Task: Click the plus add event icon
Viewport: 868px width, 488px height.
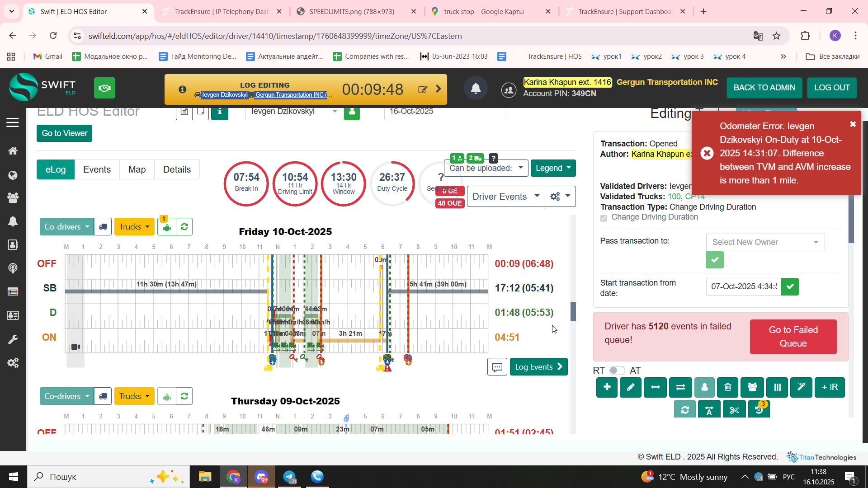Action: 607,387
